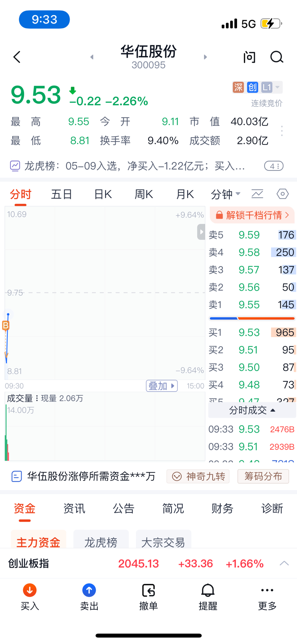This screenshot has width=297, height=644.
Task: Tap the 09:33 9.53 2476B trade row
Action: (252, 429)
